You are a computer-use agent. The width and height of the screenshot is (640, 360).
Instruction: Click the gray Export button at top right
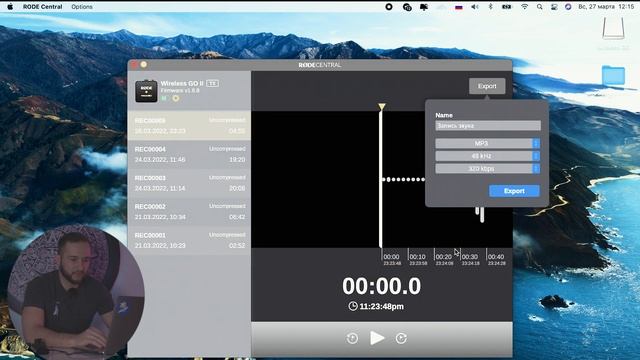coord(487,86)
